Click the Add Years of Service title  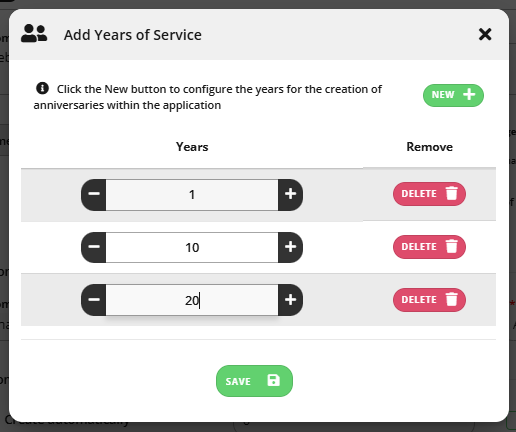[133, 35]
